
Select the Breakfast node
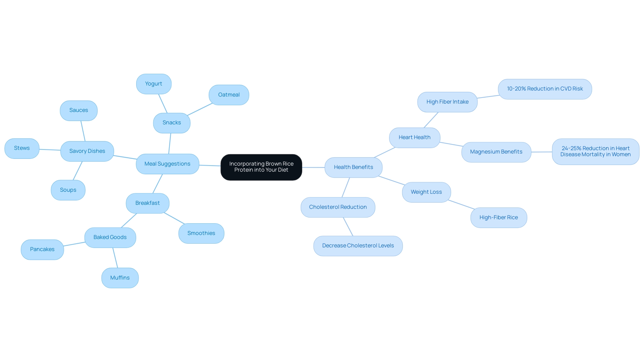coord(147,202)
